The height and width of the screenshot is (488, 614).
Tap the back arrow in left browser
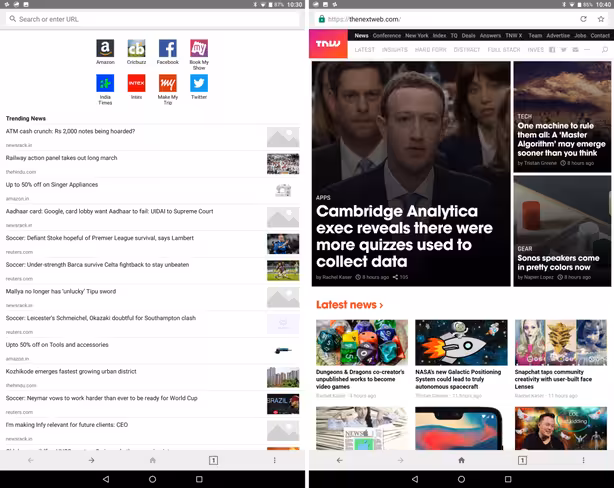(31, 460)
